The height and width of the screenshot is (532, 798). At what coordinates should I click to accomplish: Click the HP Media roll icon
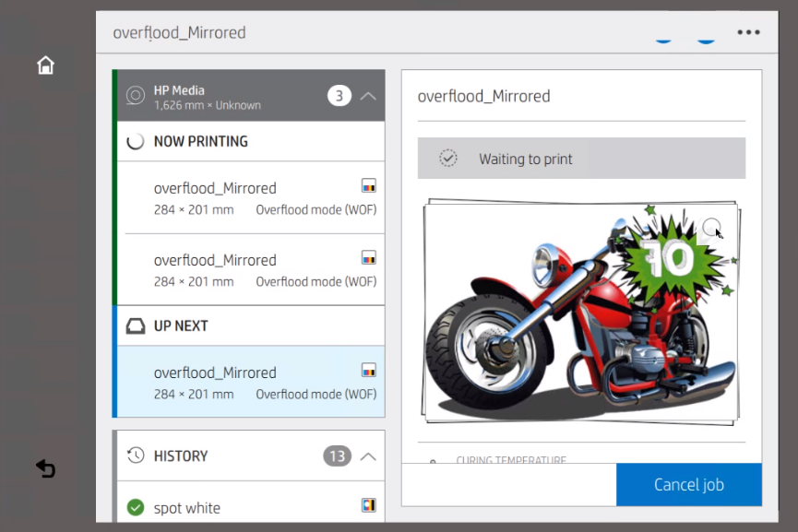(x=136, y=96)
